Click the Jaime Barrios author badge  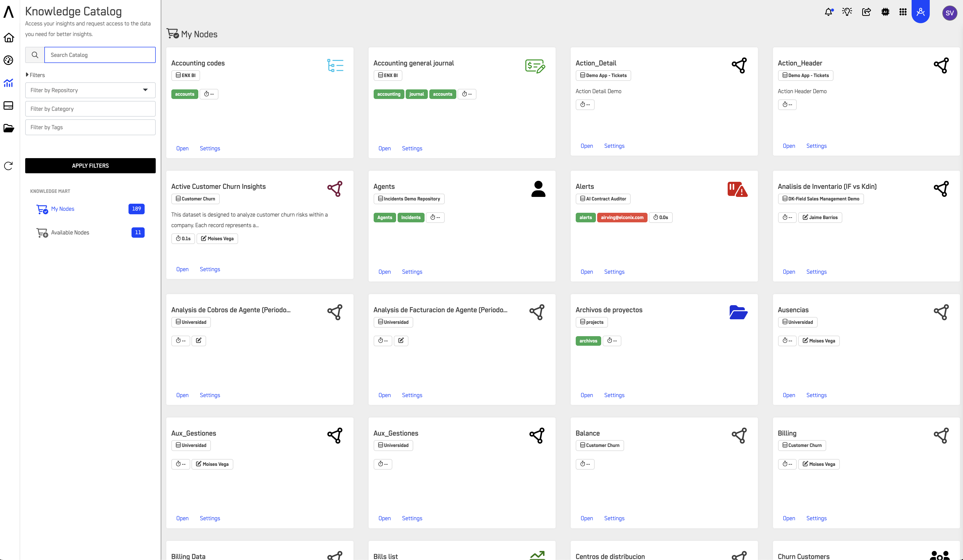coord(820,217)
